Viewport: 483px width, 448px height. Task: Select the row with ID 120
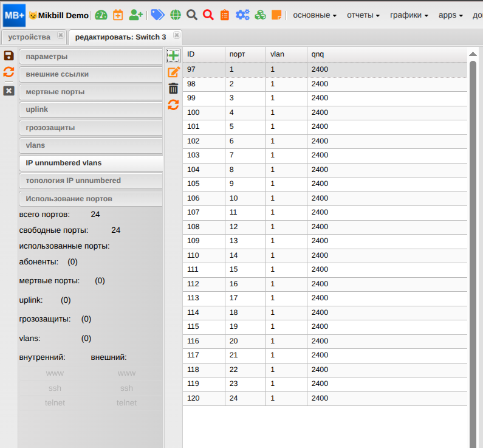pos(325,398)
